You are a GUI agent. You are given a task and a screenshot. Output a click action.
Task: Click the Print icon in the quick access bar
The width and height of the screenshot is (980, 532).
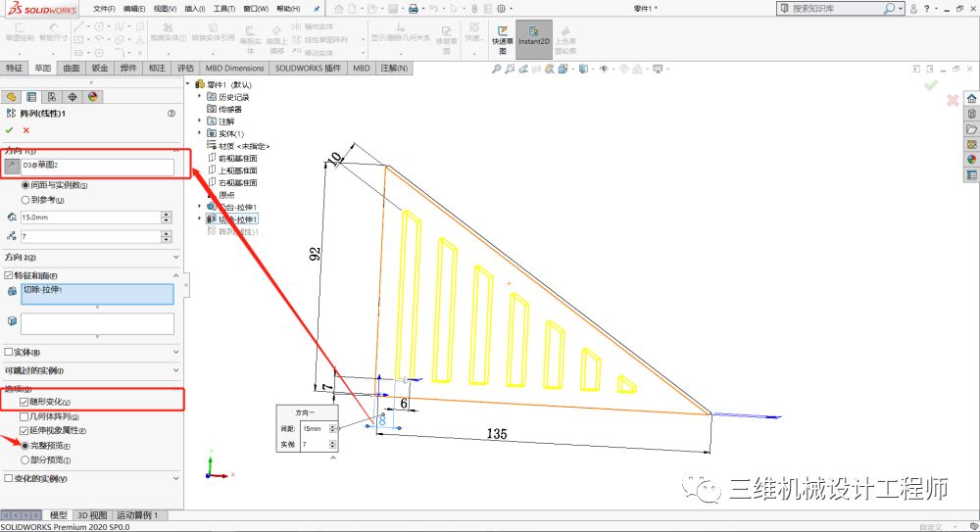click(x=414, y=9)
